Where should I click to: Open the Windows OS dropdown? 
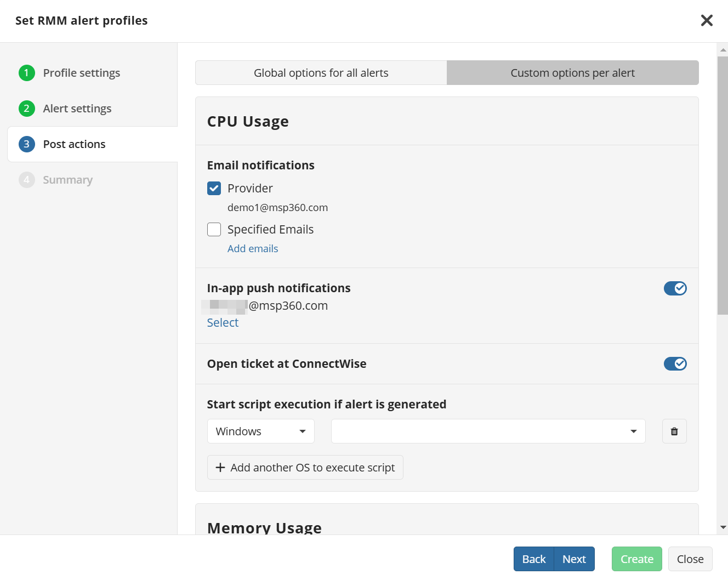point(260,431)
